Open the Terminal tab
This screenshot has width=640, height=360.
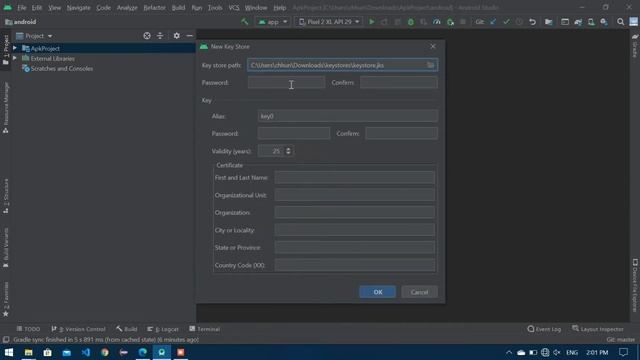click(204, 329)
